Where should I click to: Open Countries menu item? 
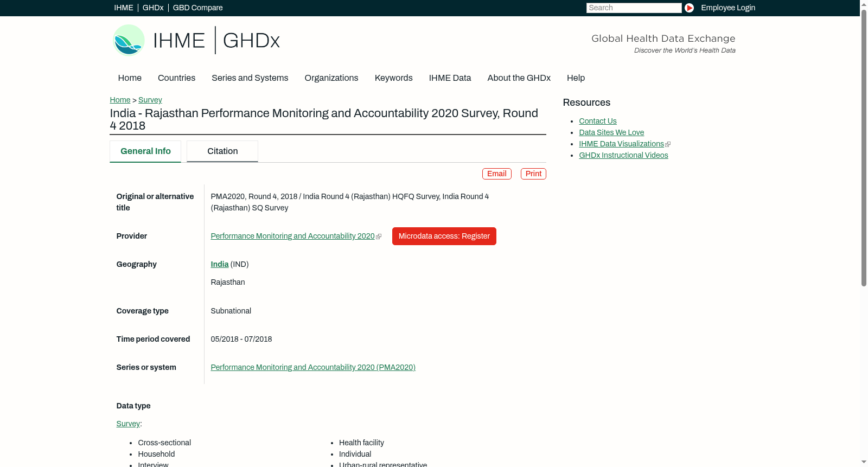tap(176, 78)
